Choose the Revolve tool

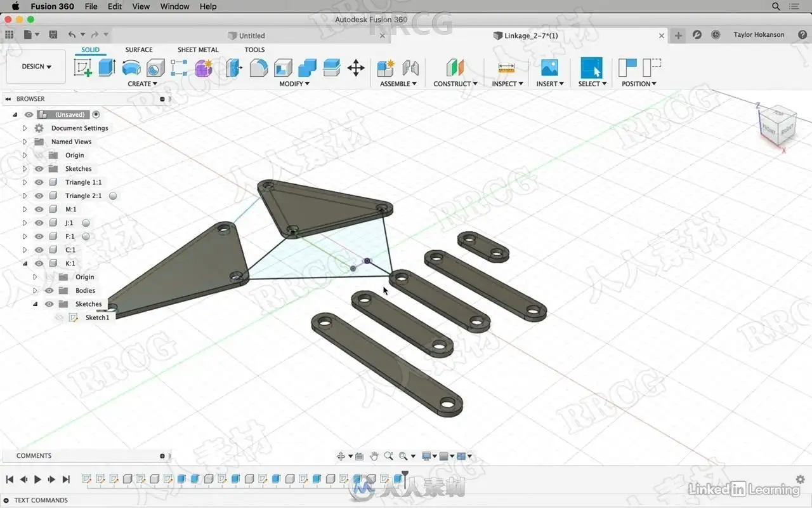[131, 67]
